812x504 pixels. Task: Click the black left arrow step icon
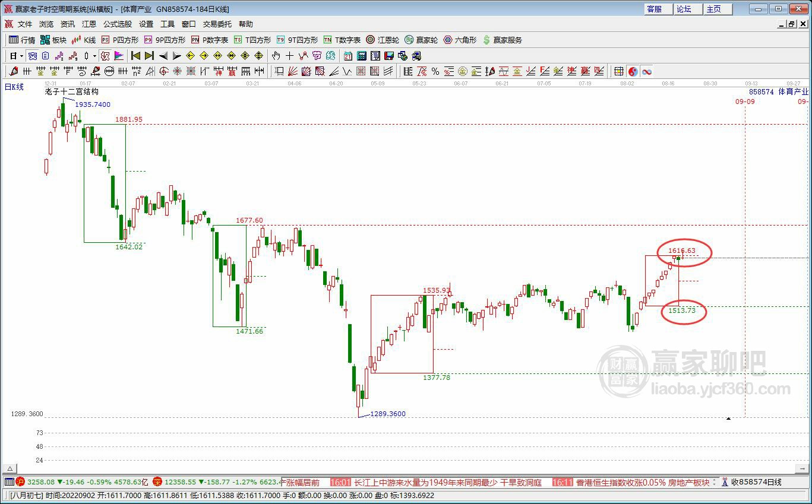(x=163, y=56)
